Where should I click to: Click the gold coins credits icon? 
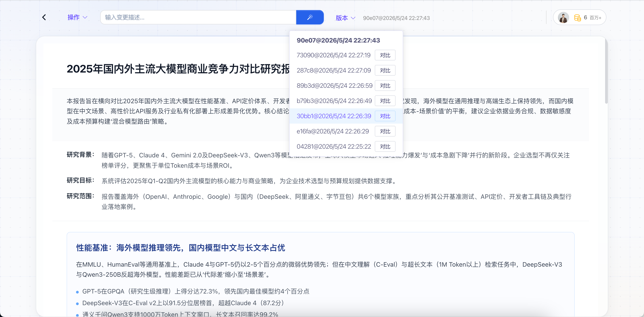(577, 17)
